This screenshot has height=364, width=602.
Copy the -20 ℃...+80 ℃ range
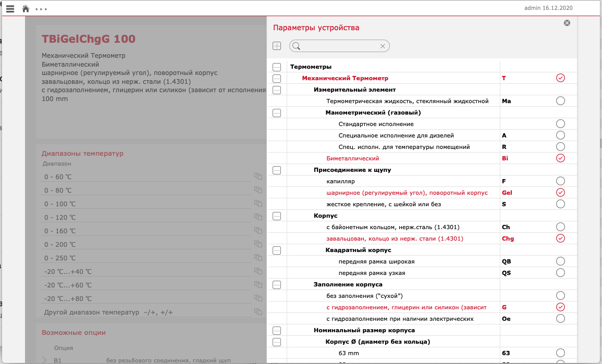tap(258, 298)
